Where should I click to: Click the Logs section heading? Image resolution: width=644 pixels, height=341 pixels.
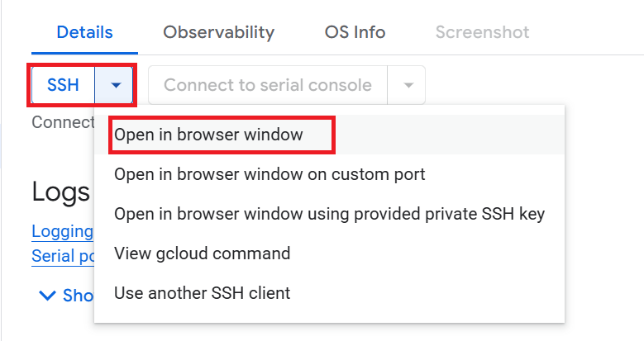coord(60,192)
